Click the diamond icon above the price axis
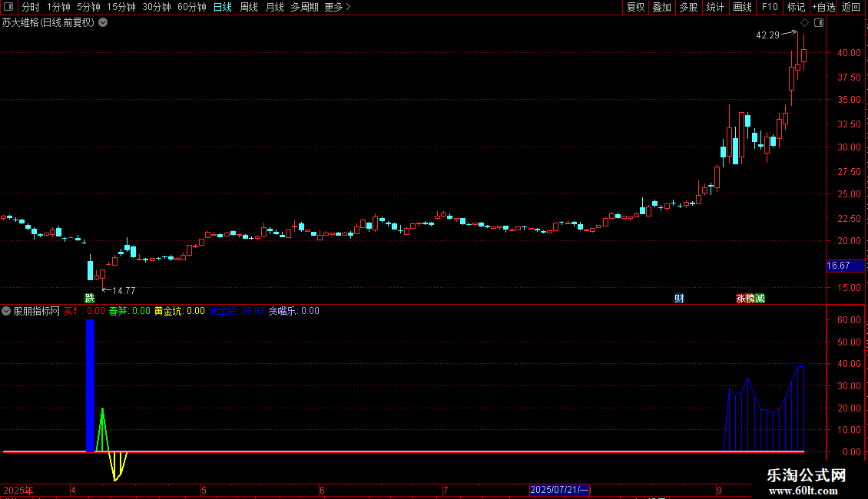 (804, 23)
